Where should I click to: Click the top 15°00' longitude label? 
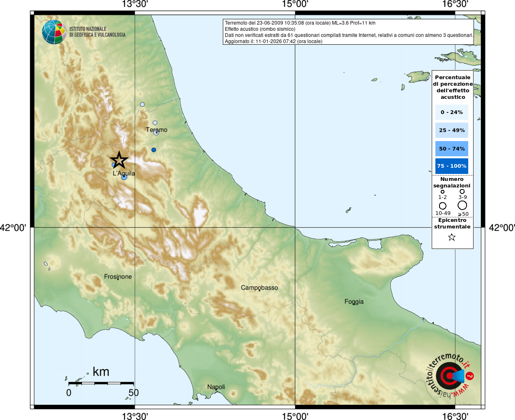295,4
